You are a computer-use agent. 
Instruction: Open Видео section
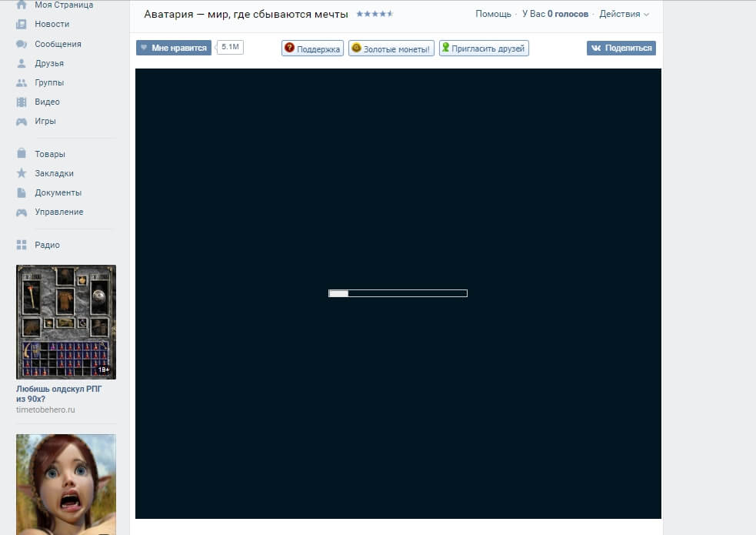(x=47, y=102)
